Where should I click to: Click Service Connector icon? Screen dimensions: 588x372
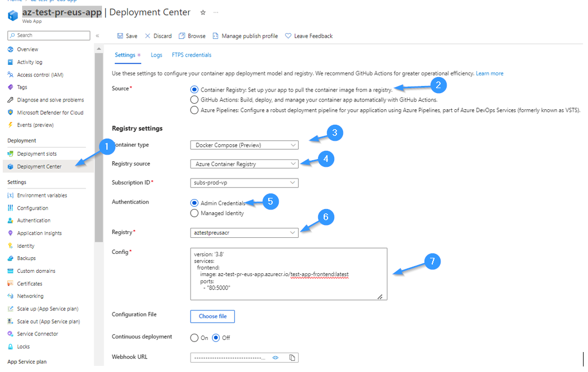point(11,334)
